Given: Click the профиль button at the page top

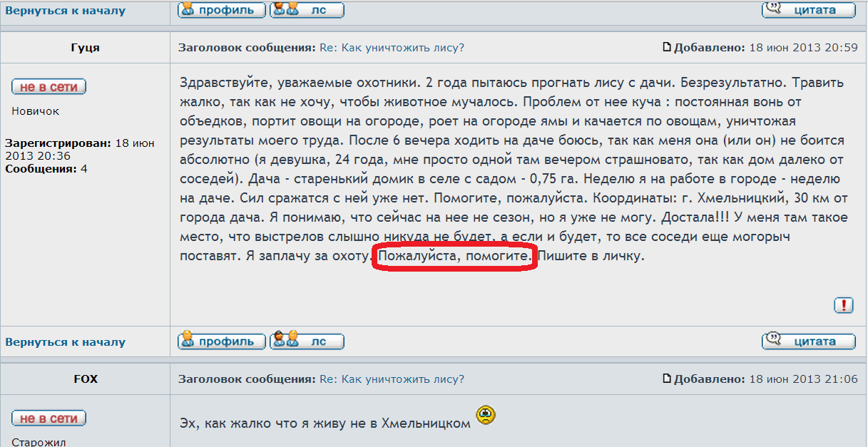Looking at the screenshot, I should coord(221,10).
